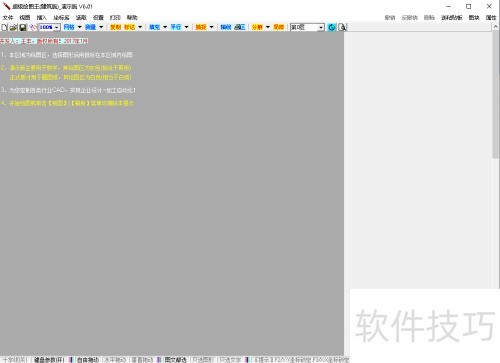Select 自由拖动 mode in the status bar
The width and height of the screenshot is (500, 363).
[88, 360]
